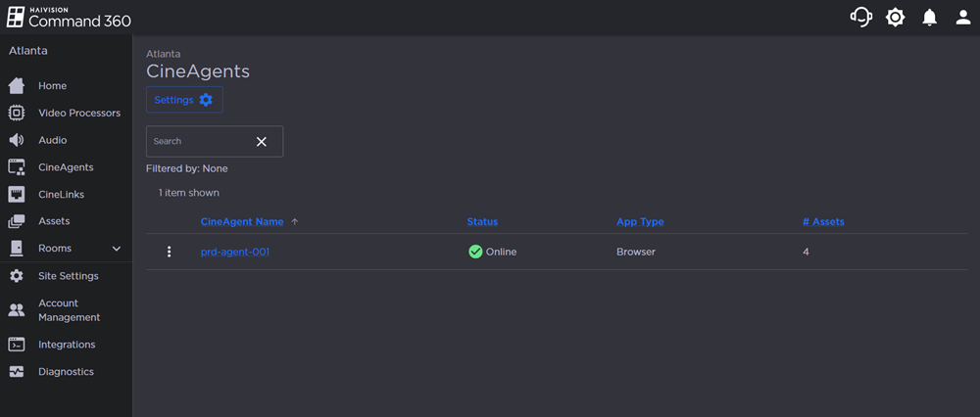The width and height of the screenshot is (980, 417).
Task: Open the three-dot menu for prd-agent-001
Action: [169, 252]
